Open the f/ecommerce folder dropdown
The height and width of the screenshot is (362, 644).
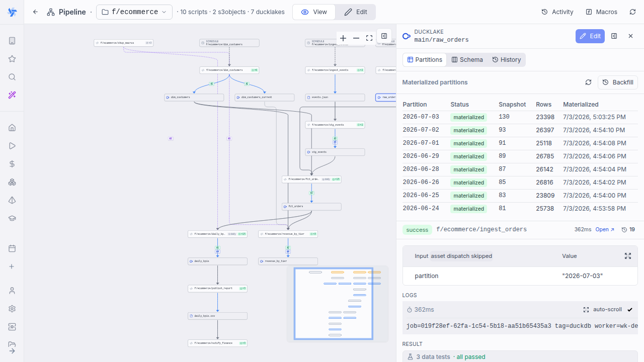pos(134,12)
